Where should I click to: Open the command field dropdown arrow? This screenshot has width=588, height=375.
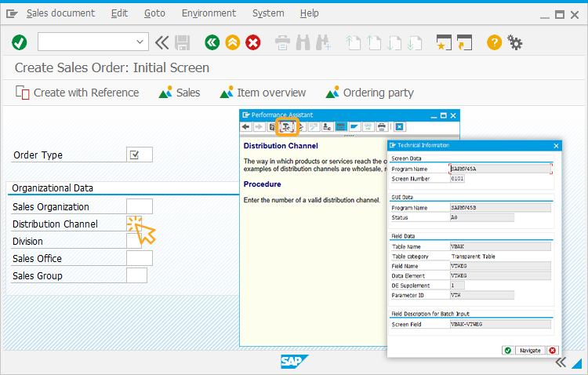point(140,42)
